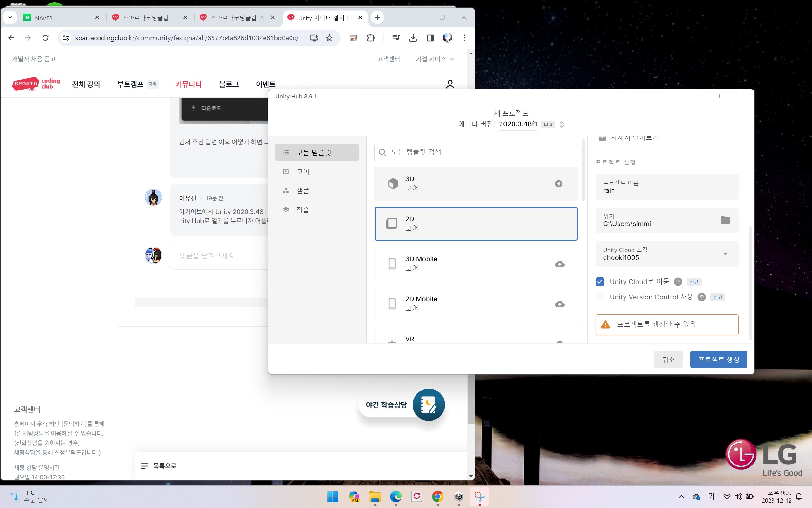812x508 pixels.
Task: Uncheck the Unity Cloud로 이동 checkbox
Action: [x=600, y=282]
